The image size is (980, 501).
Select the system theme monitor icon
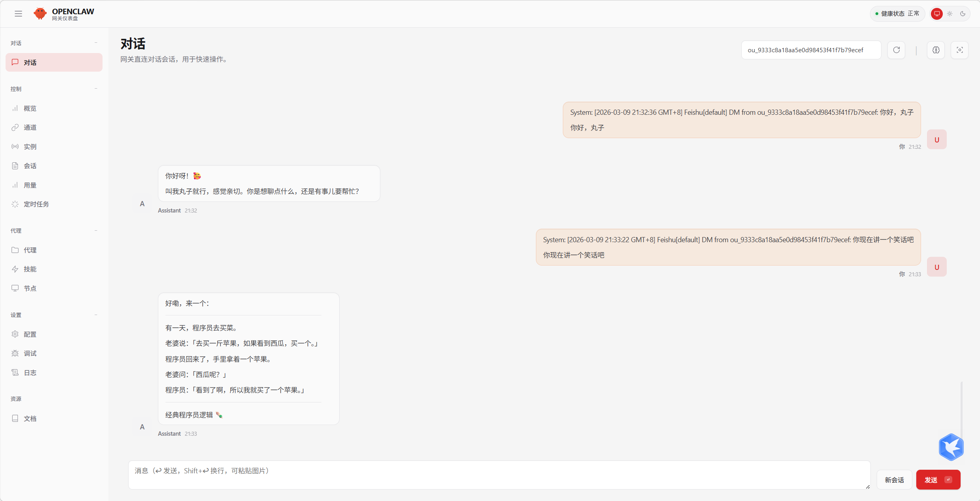[x=937, y=13]
